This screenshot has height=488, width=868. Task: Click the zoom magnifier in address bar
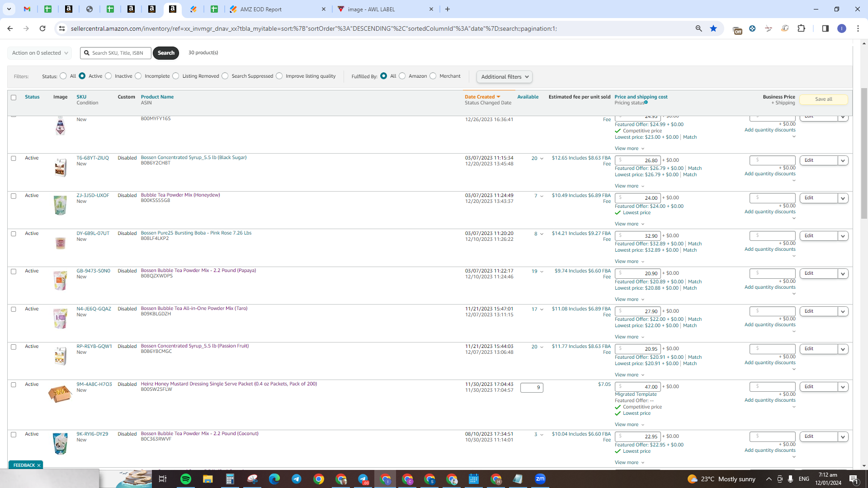pos(698,28)
